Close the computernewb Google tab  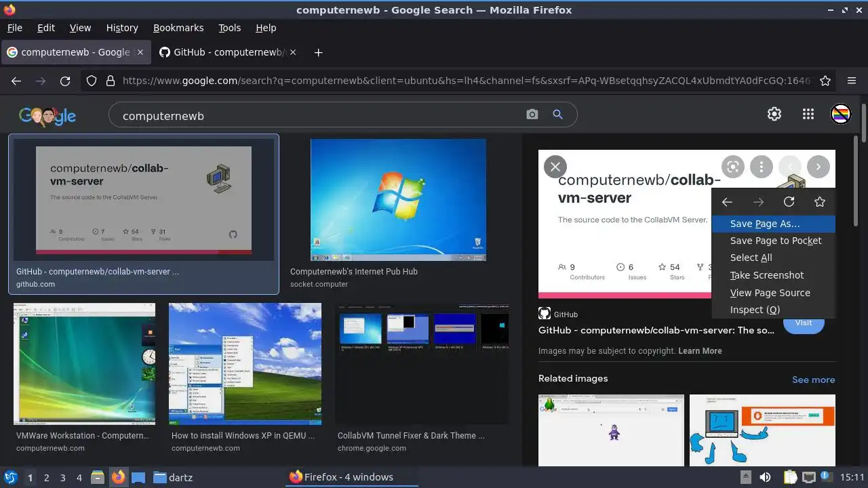click(x=140, y=52)
